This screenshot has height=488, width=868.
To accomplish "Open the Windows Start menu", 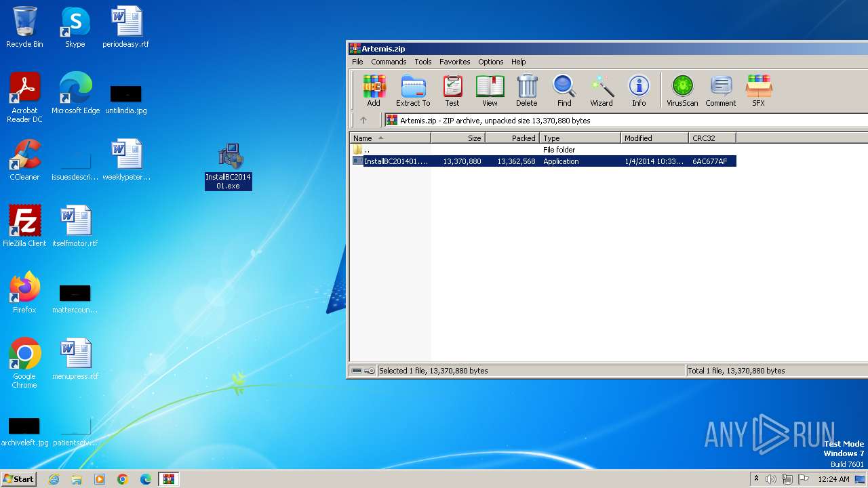I will tap(18, 479).
